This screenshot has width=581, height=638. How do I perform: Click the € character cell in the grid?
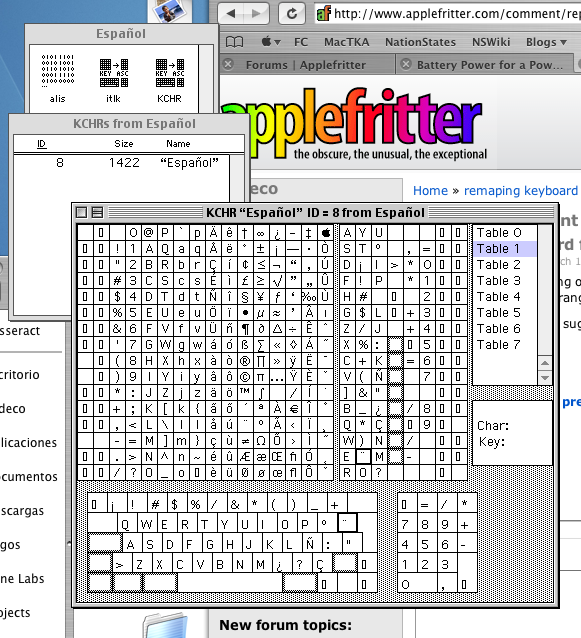pos(293,409)
